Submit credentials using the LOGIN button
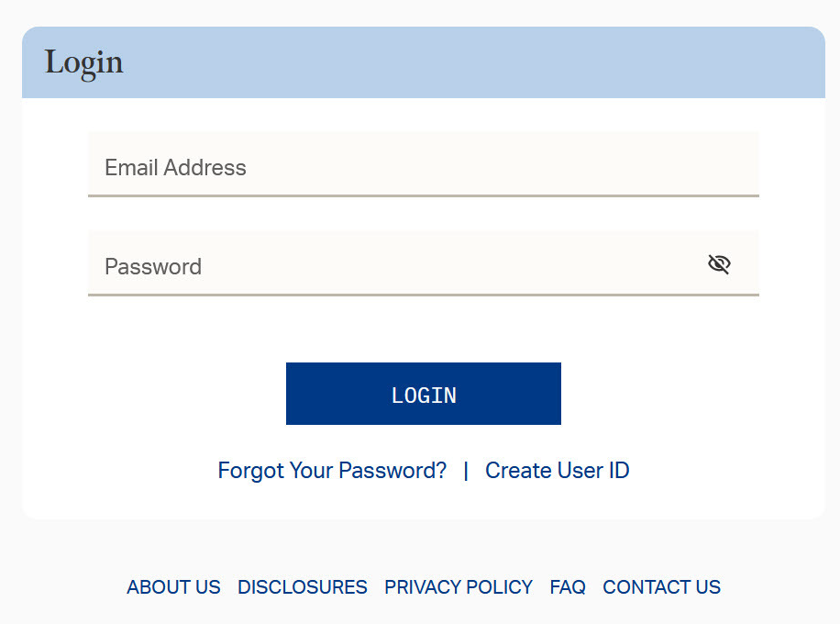840x624 pixels. click(x=423, y=394)
